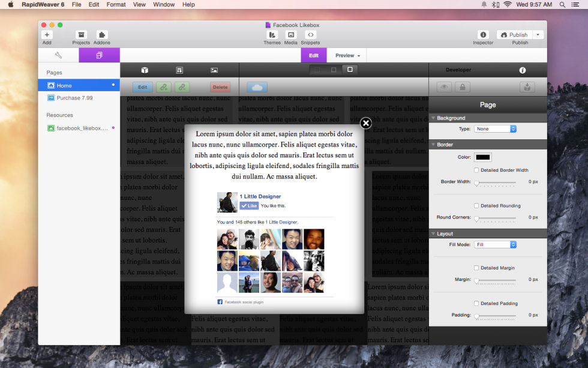The width and height of the screenshot is (588, 368).
Task: Click the Add page plus icon
Action: (x=47, y=35)
